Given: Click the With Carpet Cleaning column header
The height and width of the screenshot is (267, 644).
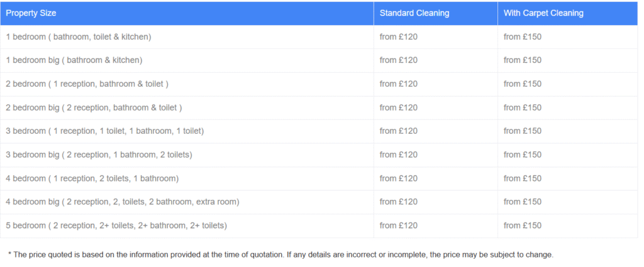Looking at the screenshot, I should click(x=543, y=13).
